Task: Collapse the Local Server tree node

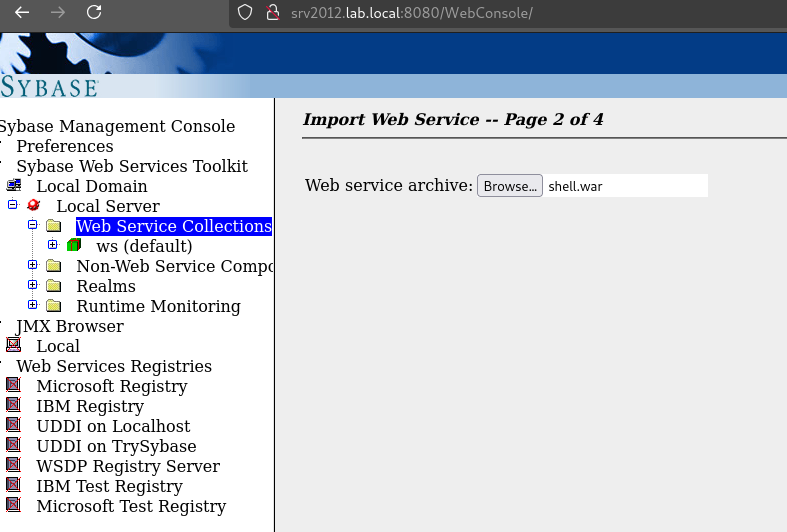Action: [x=13, y=205]
